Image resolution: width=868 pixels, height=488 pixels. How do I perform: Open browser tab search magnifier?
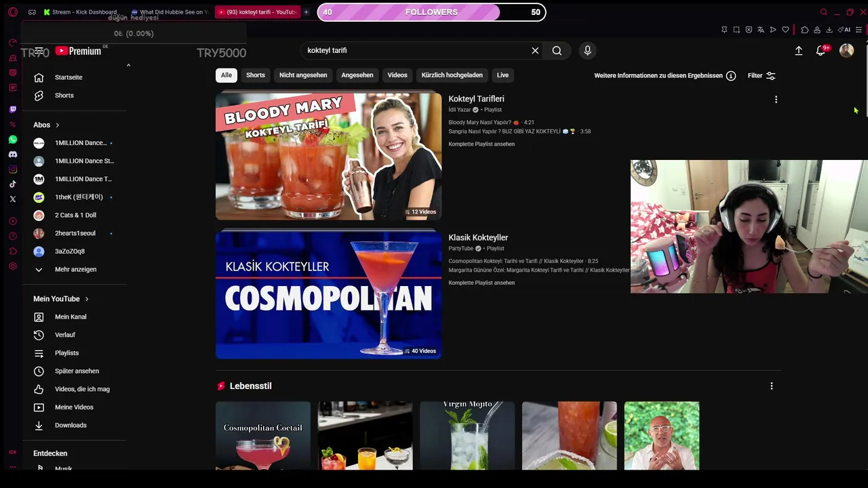click(x=824, y=12)
